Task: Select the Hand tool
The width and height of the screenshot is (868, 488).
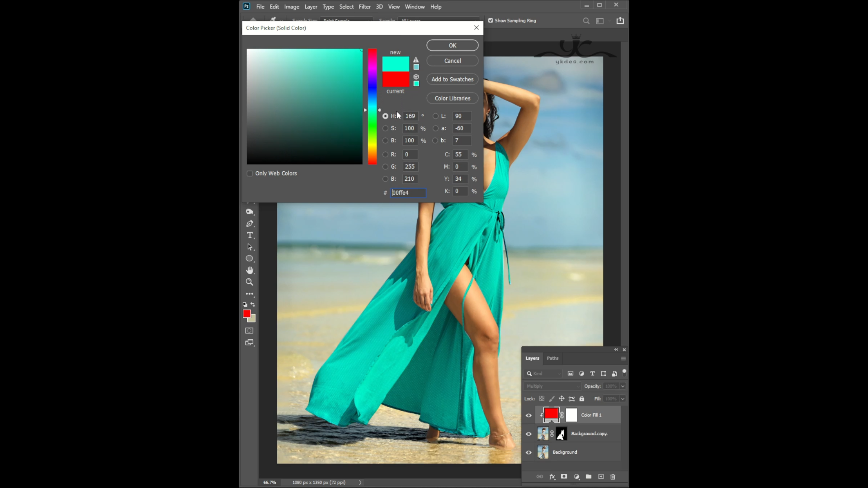Action: 250,270
